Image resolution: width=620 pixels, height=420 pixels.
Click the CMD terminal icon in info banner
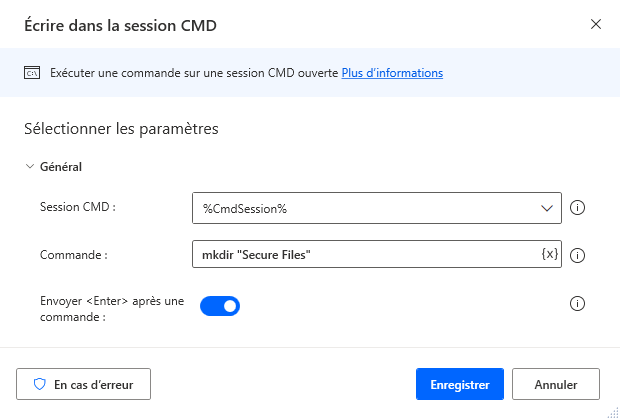[x=32, y=73]
